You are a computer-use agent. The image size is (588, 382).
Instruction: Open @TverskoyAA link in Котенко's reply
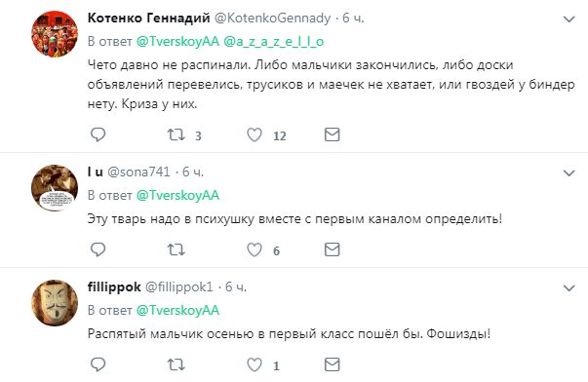(177, 42)
